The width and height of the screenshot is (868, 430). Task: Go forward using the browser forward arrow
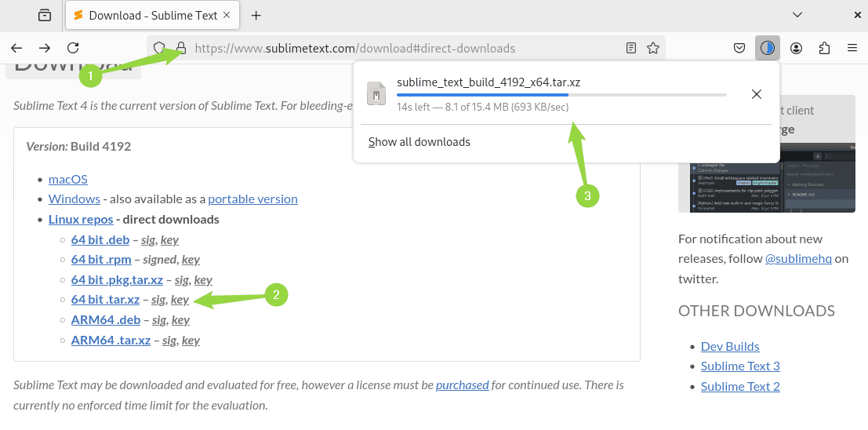click(45, 48)
